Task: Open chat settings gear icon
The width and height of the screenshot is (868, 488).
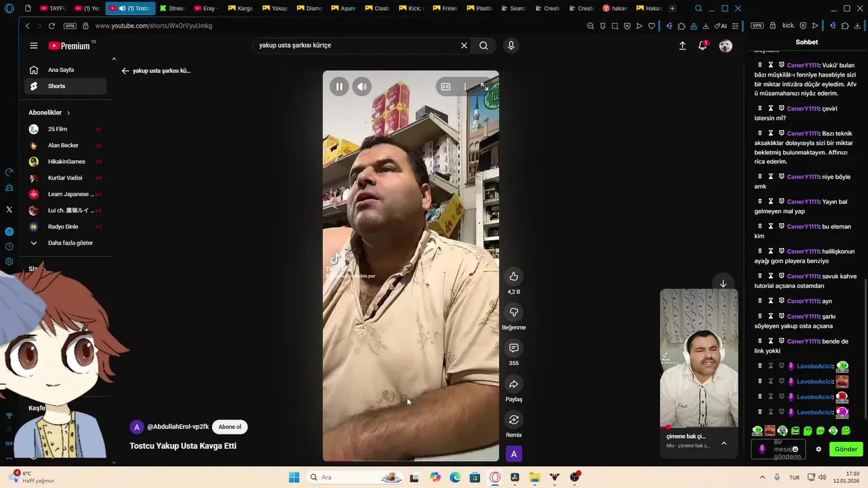Action: tap(818, 449)
